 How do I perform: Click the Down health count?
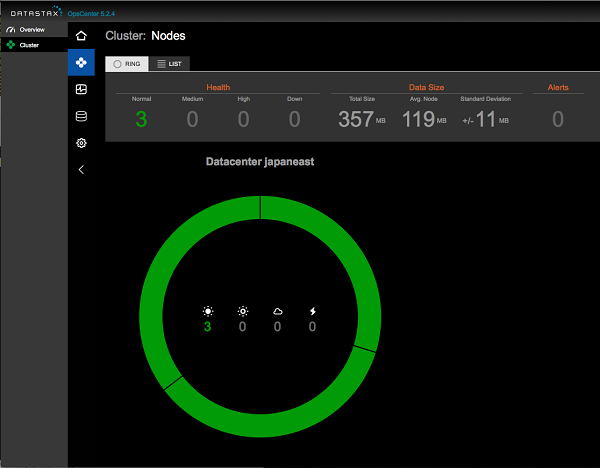pos(294,120)
